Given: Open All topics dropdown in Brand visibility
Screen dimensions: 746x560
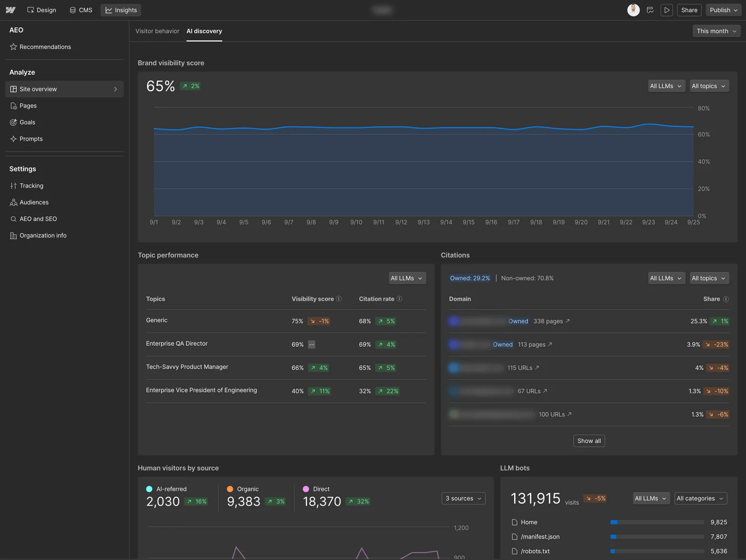Looking at the screenshot, I should click(709, 86).
